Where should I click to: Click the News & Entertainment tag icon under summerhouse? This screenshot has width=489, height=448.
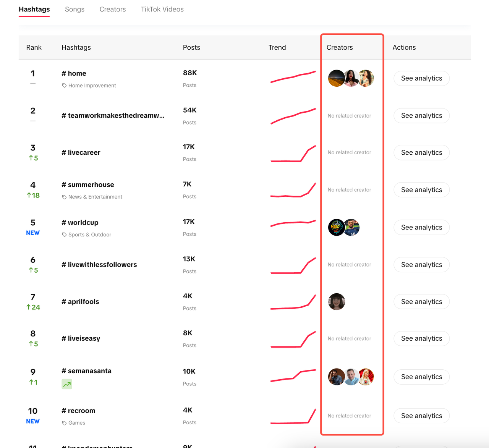[x=64, y=197]
